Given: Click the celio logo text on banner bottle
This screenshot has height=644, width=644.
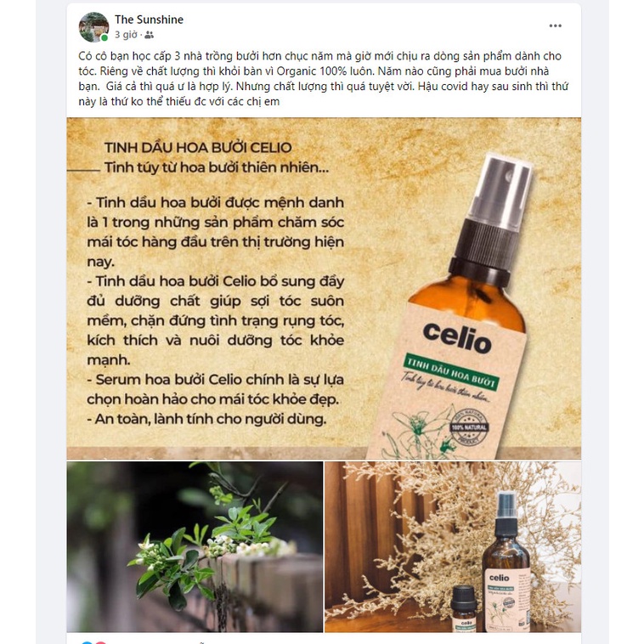Looking at the screenshot, I should pyautogui.click(x=457, y=339).
